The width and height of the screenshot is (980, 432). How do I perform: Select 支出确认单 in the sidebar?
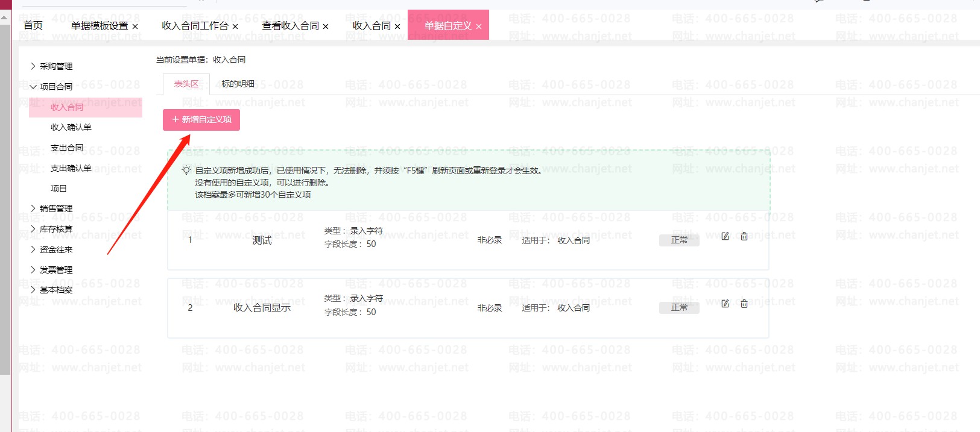tap(71, 168)
